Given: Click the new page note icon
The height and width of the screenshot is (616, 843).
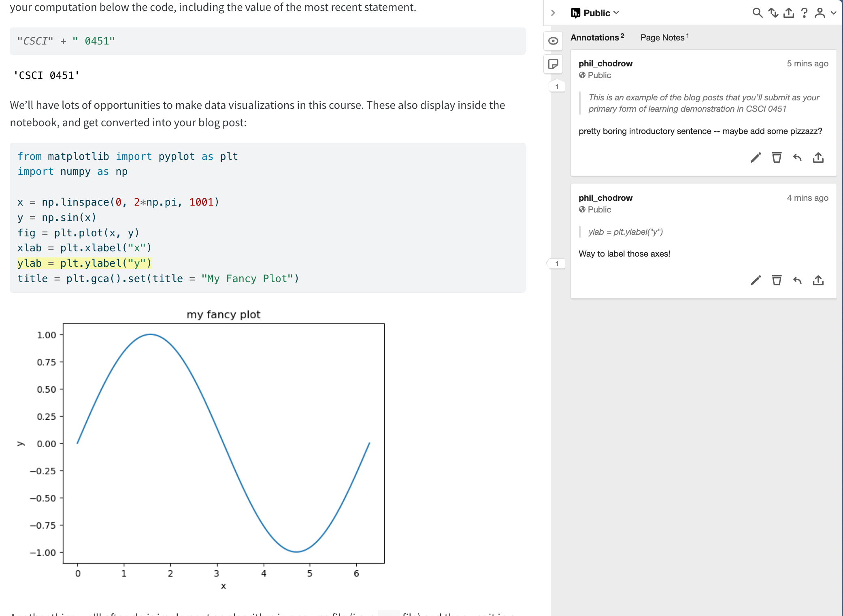Looking at the screenshot, I should coord(553,64).
